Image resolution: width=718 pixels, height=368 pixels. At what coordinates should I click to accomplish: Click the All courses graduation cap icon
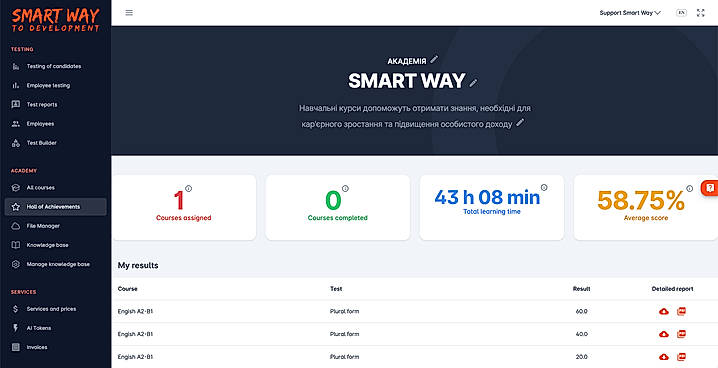point(16,188)
